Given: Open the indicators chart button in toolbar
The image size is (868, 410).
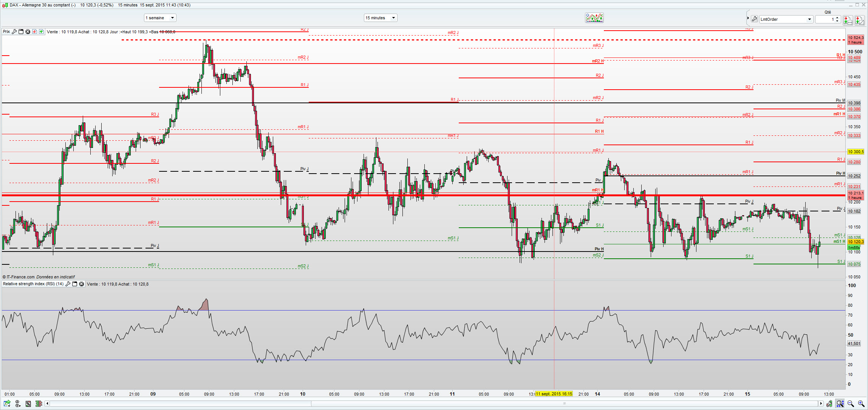Looking at the screenshot, I should click(594, 18).
